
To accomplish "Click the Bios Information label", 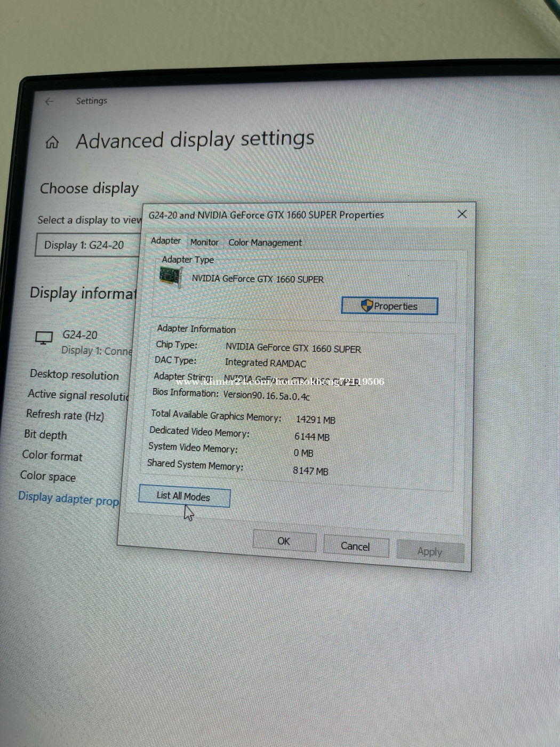I will click(x=185, y=393).
